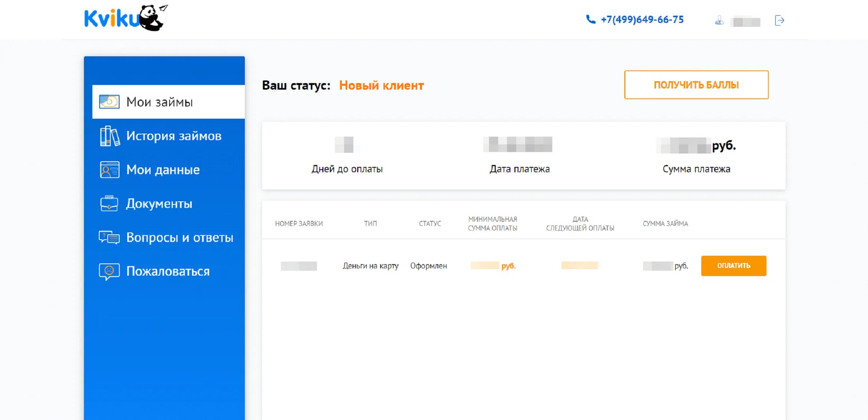This screenshot has height=420, width=868.
Task: Call the +7(499)649-66-75 phone link
Action: [642, 20]
